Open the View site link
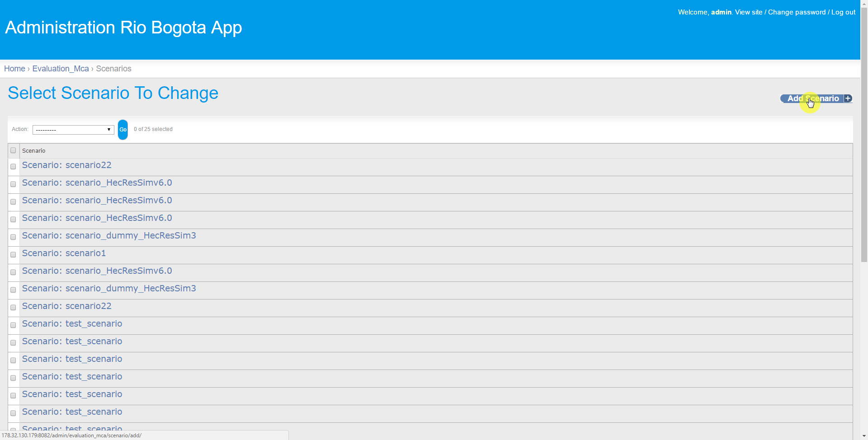The image size is (868, 440). (748, 12)
